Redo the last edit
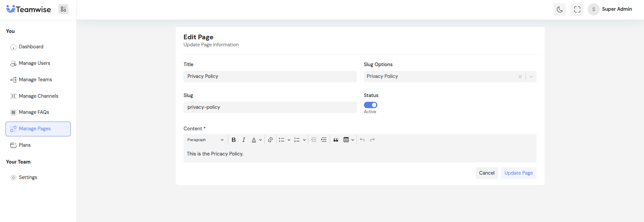 click(x=372, y=140)
